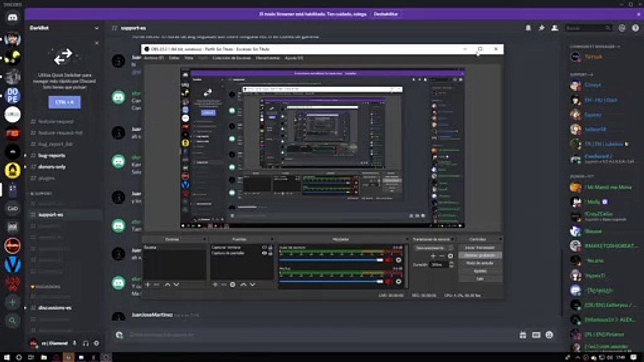Add a source with the plus icon
Screen dimensions: 644x362
[215, 285]
